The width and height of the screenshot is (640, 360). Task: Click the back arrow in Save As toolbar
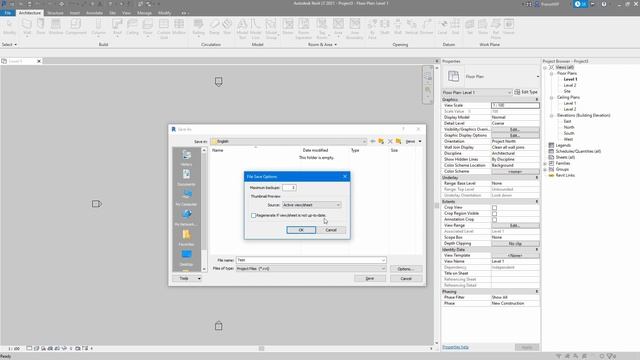[x=372, y=141]
